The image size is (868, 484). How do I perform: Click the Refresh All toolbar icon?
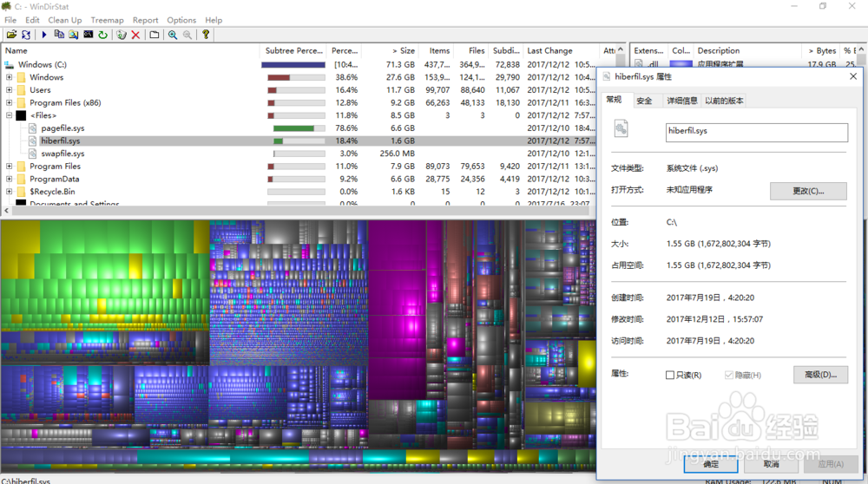pyautogui.click(x=26, y=35)
